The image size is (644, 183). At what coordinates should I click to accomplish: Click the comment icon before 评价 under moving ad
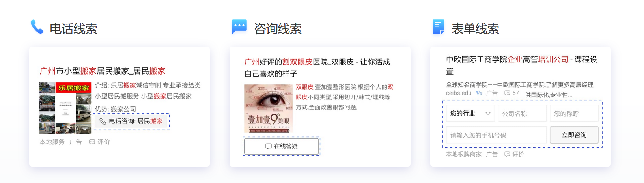(92, 142)
